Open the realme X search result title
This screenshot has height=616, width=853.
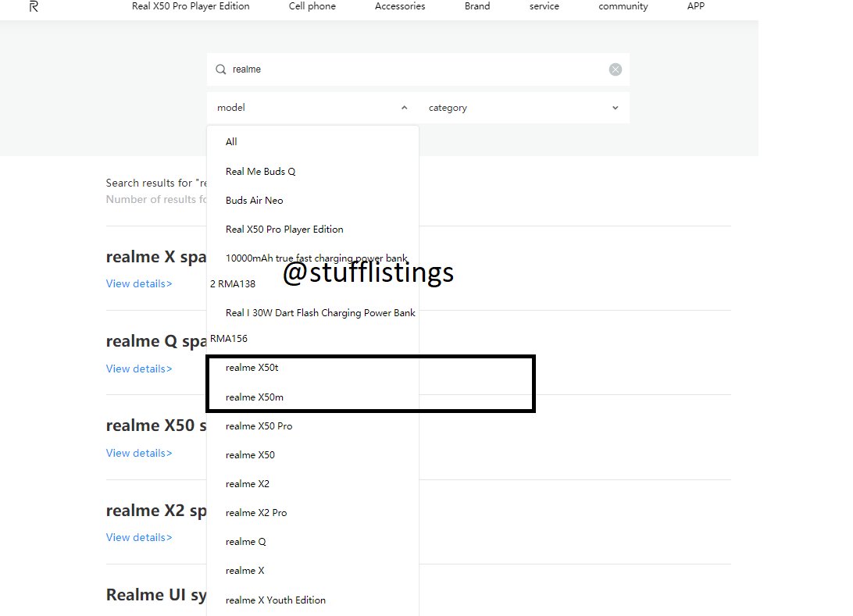[x=156, y=257]
